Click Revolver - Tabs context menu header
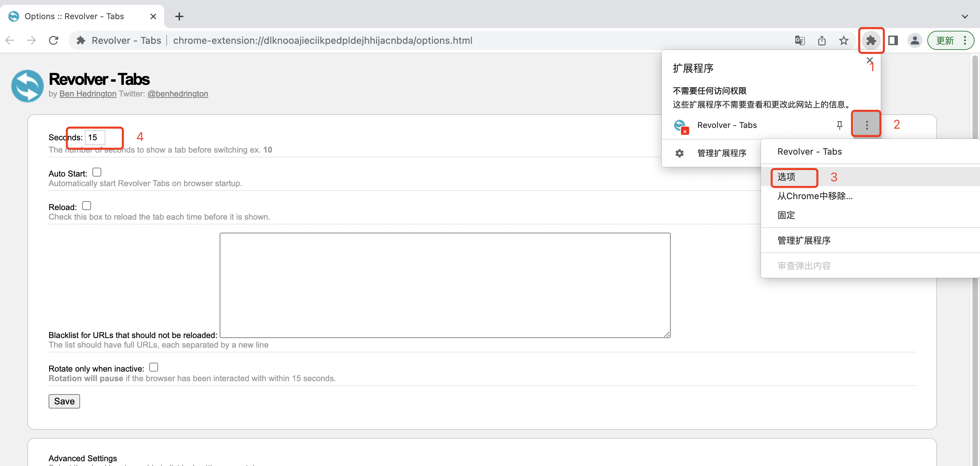Viewport: 980px width, 466px height. (x=871, y=152)
